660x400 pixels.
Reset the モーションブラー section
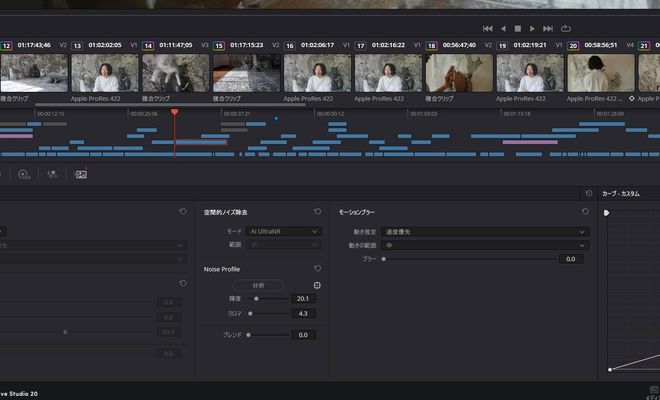point(584,212)
